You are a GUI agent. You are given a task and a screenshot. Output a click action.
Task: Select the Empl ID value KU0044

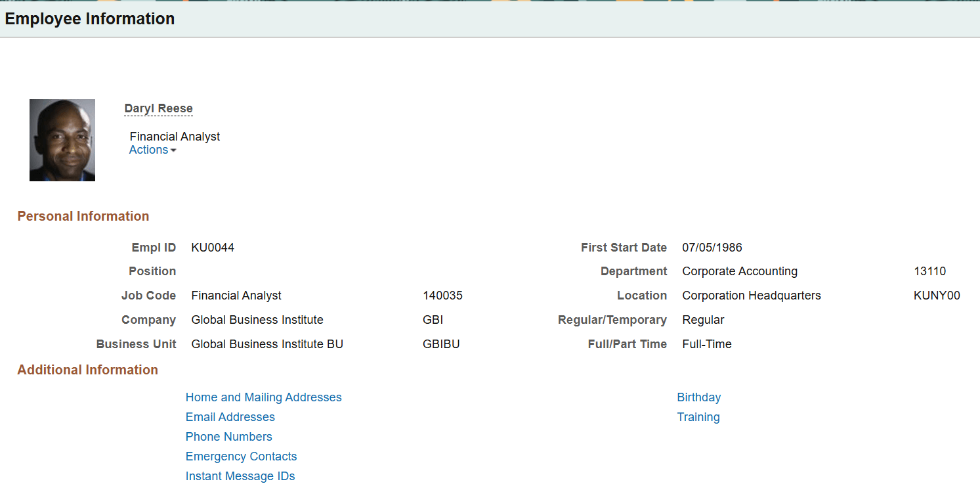(x=213, y=248)
